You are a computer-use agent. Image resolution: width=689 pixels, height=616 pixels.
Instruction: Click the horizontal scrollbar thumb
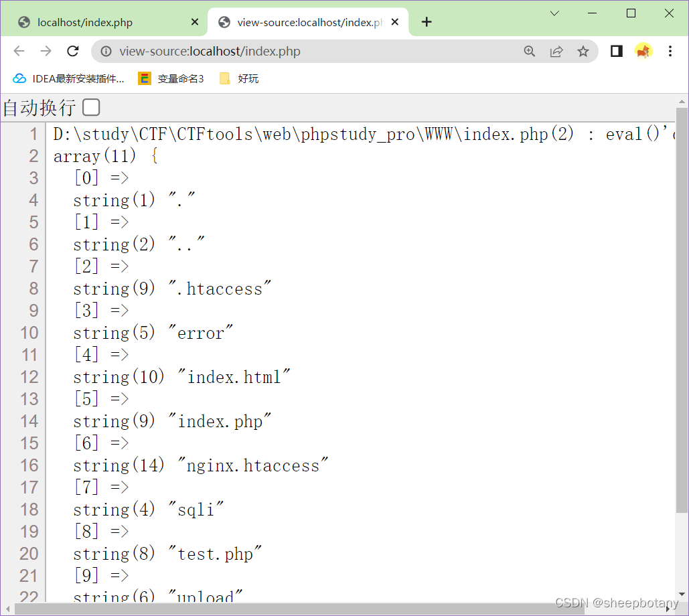(299, 609)
